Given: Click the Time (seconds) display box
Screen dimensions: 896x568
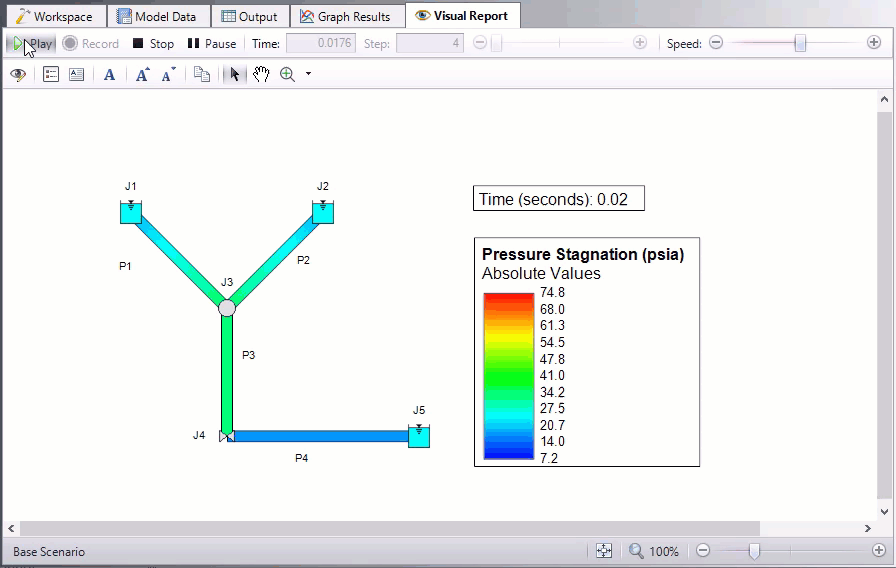Looking at the screenshot, I should click(x=559, y=198).
